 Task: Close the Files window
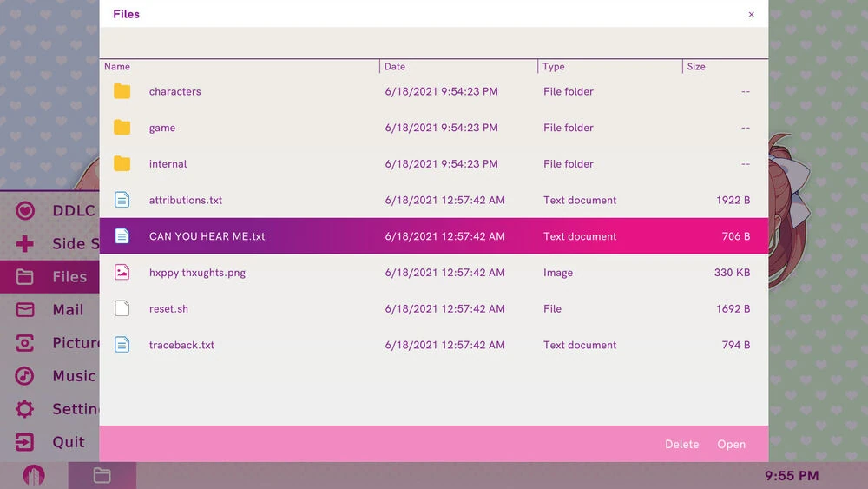click(751, 15)
